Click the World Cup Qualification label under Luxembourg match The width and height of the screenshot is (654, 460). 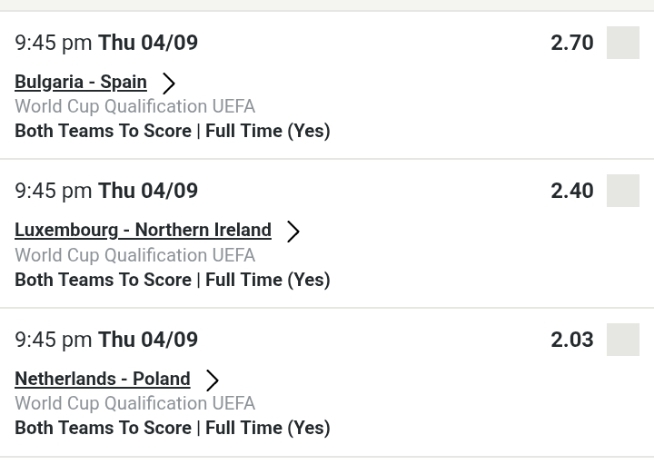click(135, 255)
